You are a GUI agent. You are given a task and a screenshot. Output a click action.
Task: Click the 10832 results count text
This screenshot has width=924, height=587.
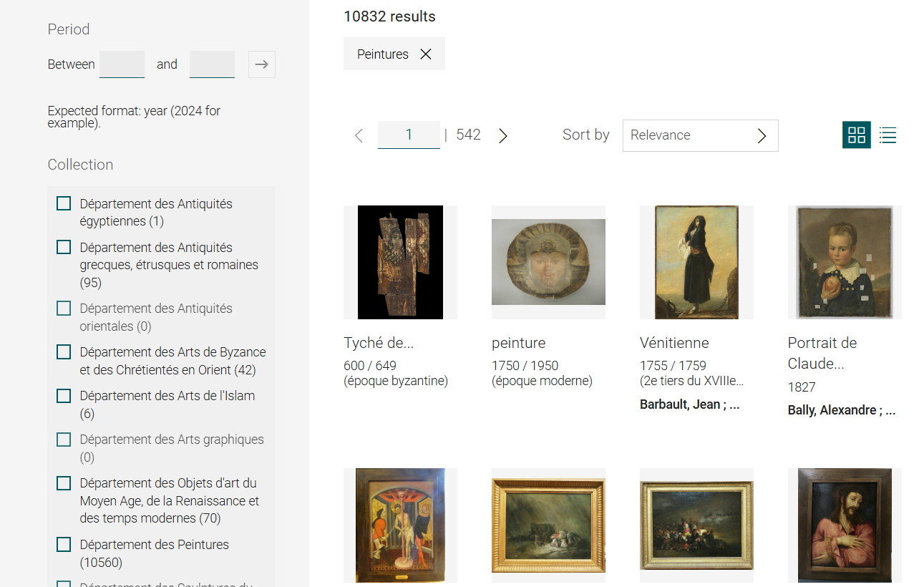pos(389,16)
